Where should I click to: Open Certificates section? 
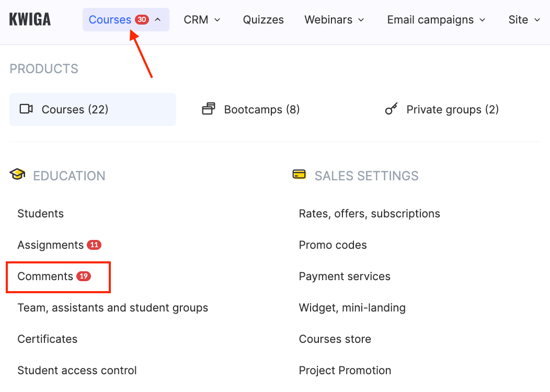pyautogui.click(x=47, y=339)
